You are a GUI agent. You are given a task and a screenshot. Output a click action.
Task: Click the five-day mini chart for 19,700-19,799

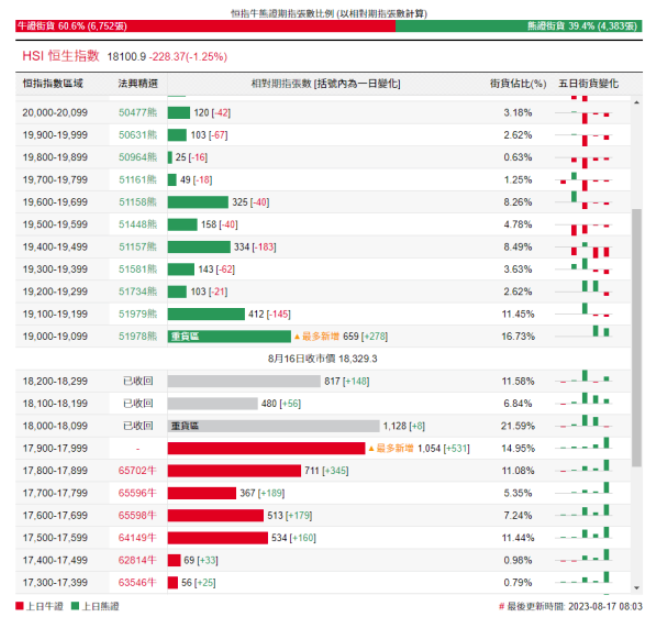(585, 180)
